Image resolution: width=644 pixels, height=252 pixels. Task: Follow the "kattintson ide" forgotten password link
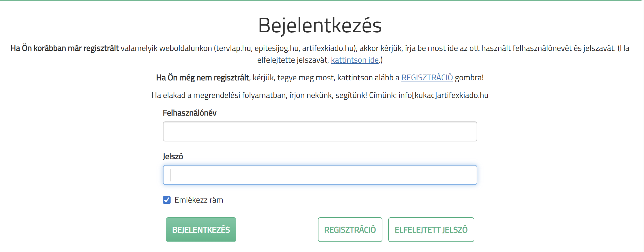[355, 60]
